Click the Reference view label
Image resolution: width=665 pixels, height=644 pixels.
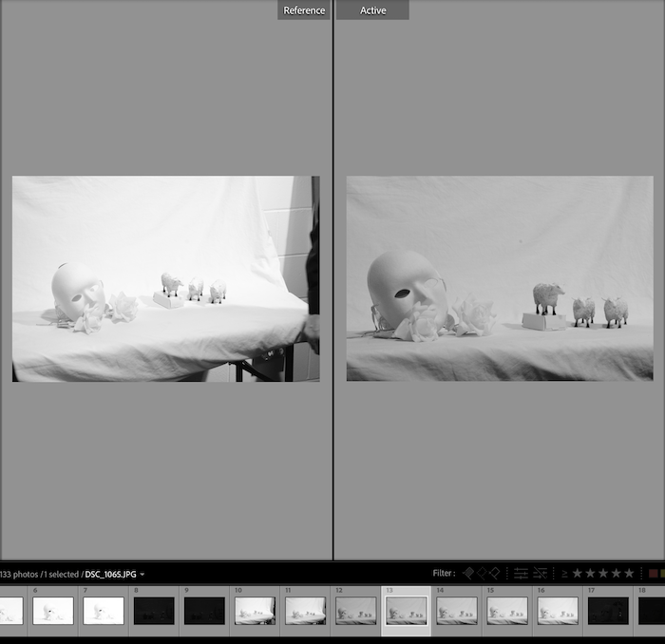pos(304,10)
